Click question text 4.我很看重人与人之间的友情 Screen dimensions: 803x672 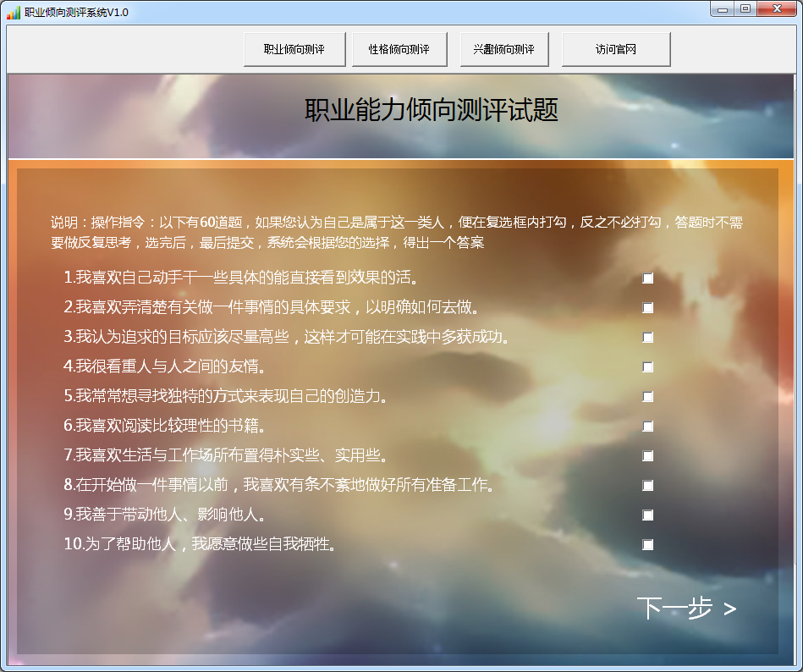165,366
